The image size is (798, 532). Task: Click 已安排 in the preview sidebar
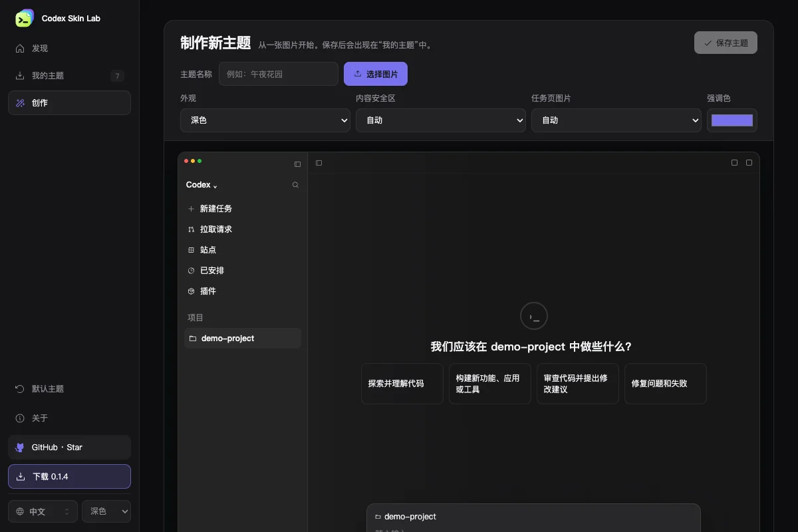tap(243, 271)
